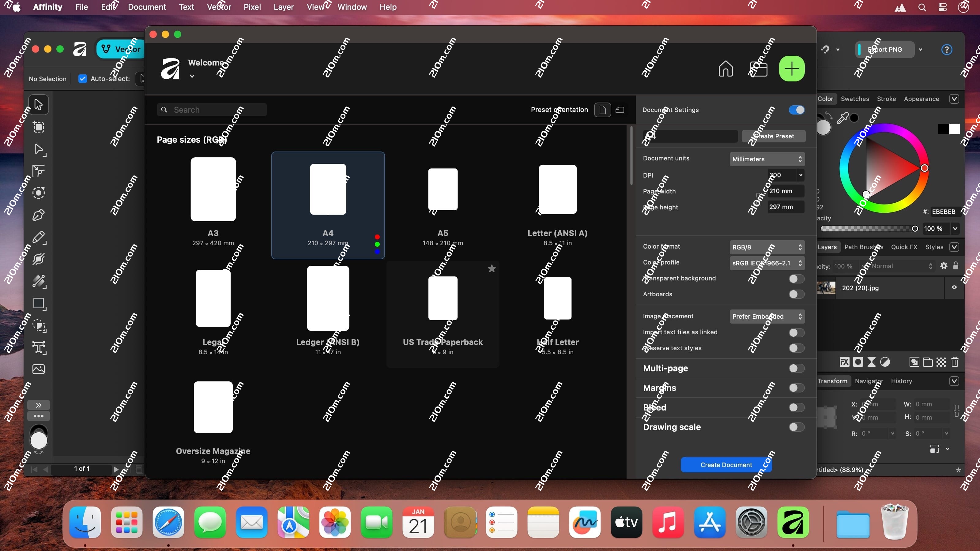Open Spotlight search in menu bar

pos(922,7)
